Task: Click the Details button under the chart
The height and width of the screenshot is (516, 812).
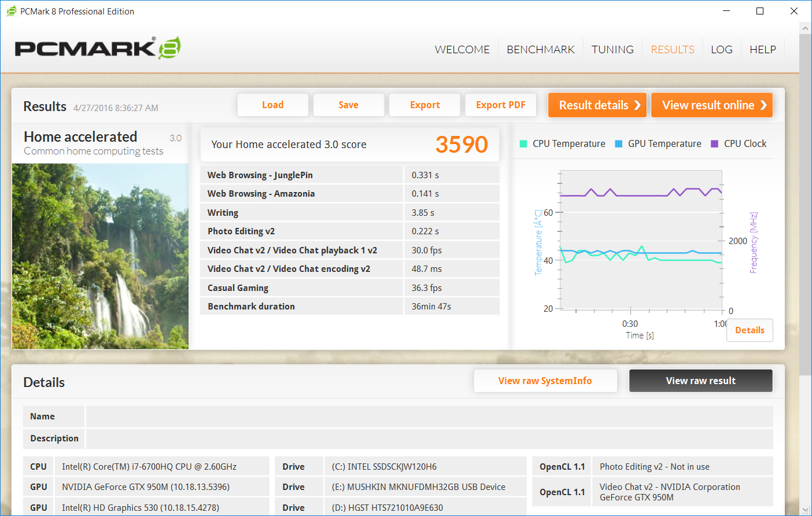Action: coord(750,330)
